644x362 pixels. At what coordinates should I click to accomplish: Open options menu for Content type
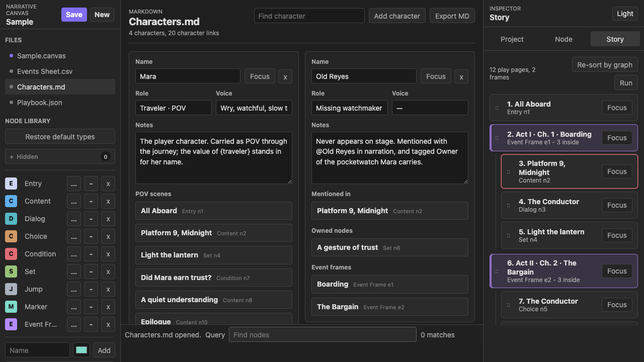(74, 202)
